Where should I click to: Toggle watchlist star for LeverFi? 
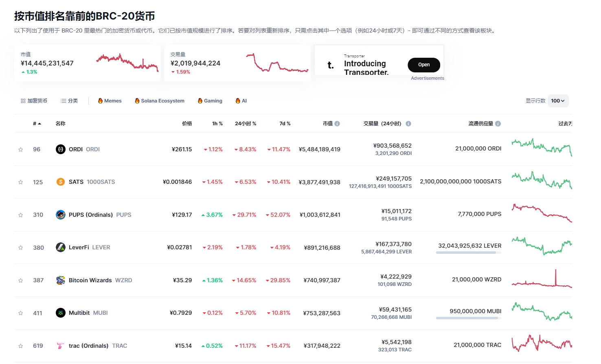pos(20,248)
